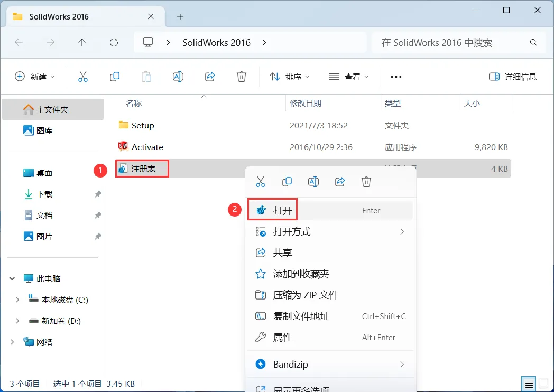Viewport: 554px width, 392px height.
Task: Click the search magnifier icon
Action: point(533,43)
